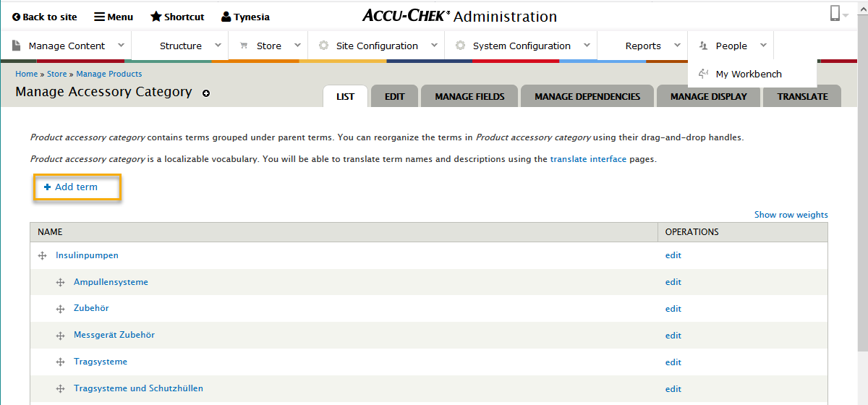Click the drag handle for Insulinpumpen
Viewport: 868px width, 405px height.
click(x=43, y=255)
